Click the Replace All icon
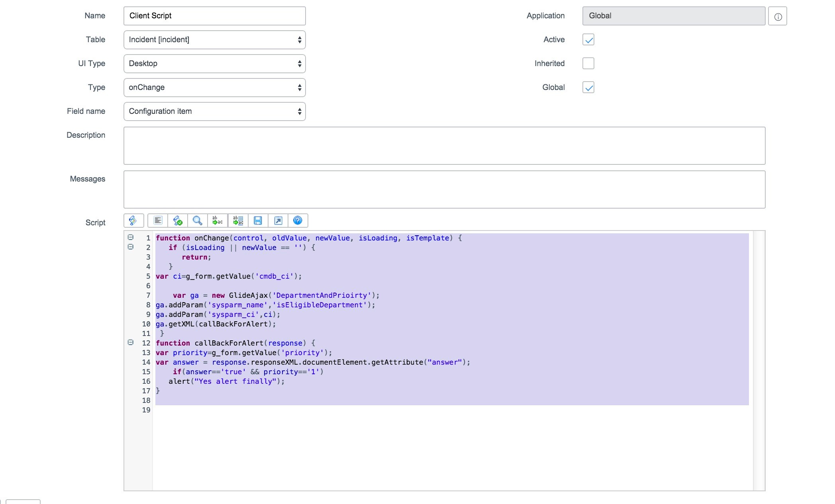 point(238,221)
